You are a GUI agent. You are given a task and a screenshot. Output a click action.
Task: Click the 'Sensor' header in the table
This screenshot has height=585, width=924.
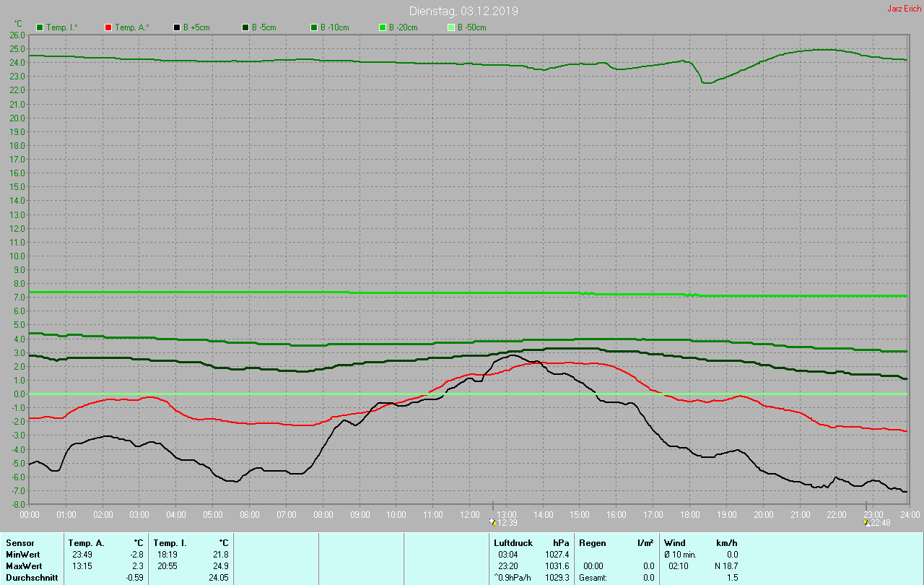tap(19, 542)
